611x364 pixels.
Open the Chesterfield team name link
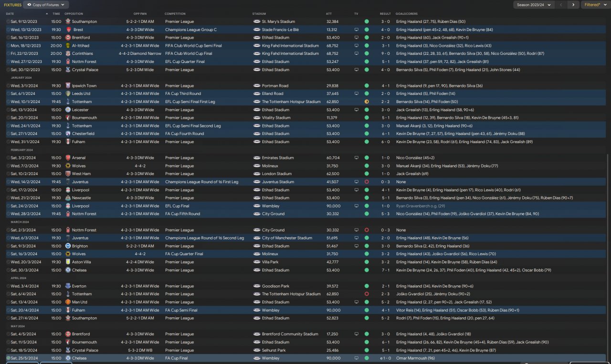click(84, 134)
